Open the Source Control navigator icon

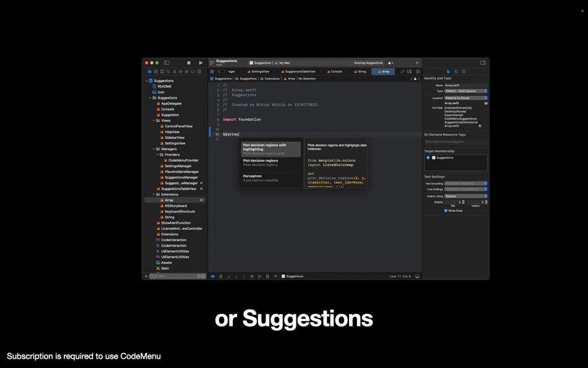tap(155, 71)
